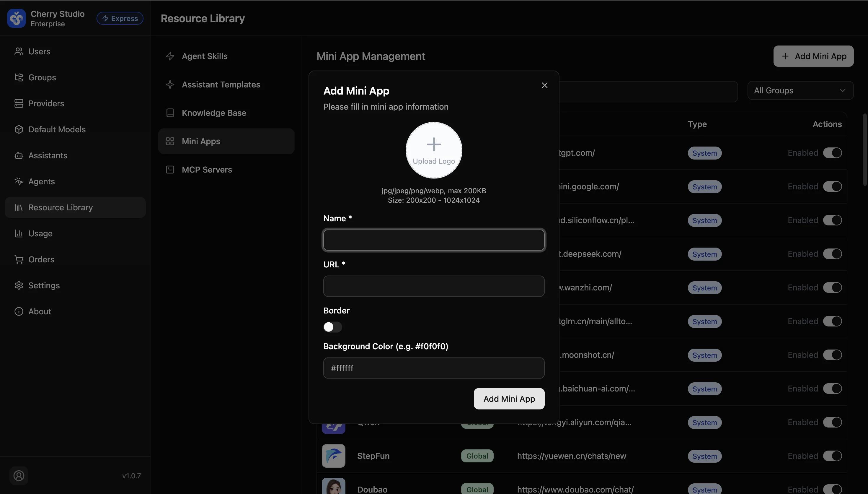Open the Agents sidebar icon
Screen dimensions: 868x494
pos(19,181)
